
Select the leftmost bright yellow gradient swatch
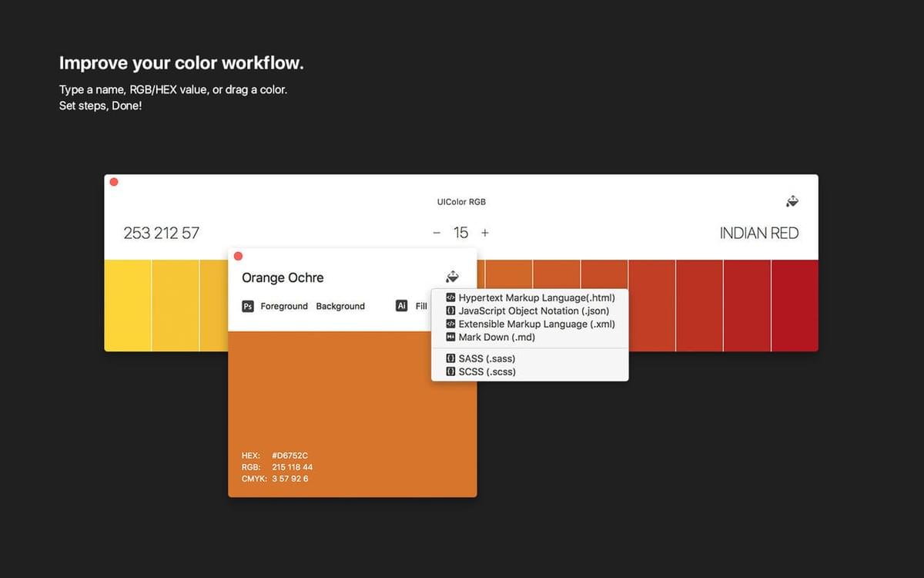point(128,305)
